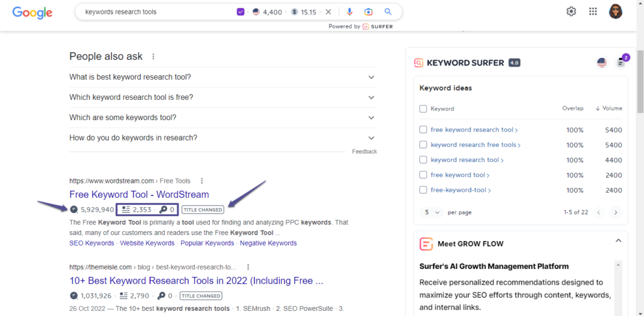Click the traffic icon beside 5,929,940
The image size is (644, 316).
[74, 210]
